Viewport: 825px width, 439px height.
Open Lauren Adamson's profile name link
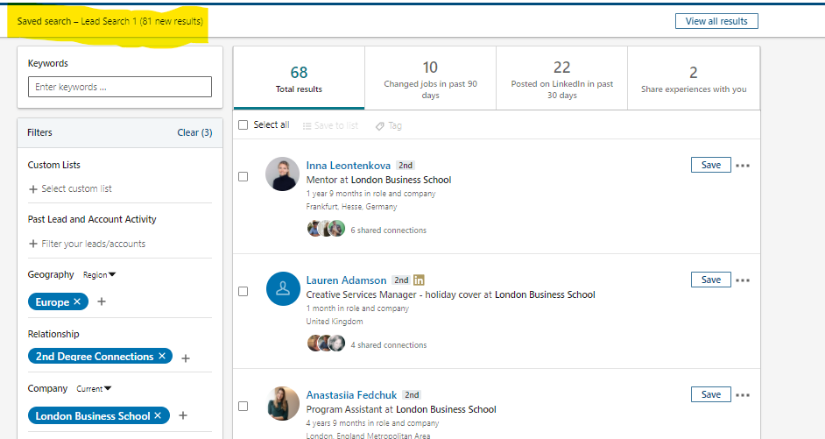(346, 280)
